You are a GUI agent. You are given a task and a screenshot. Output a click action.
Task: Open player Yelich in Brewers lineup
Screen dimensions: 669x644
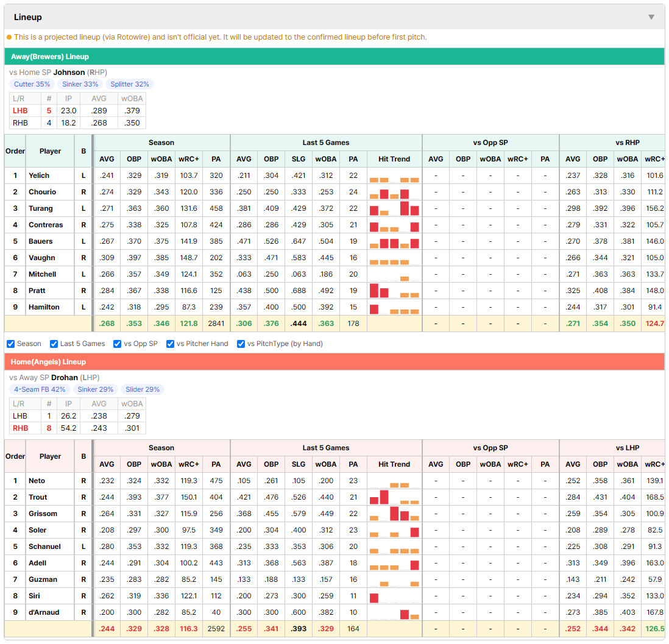39,175
